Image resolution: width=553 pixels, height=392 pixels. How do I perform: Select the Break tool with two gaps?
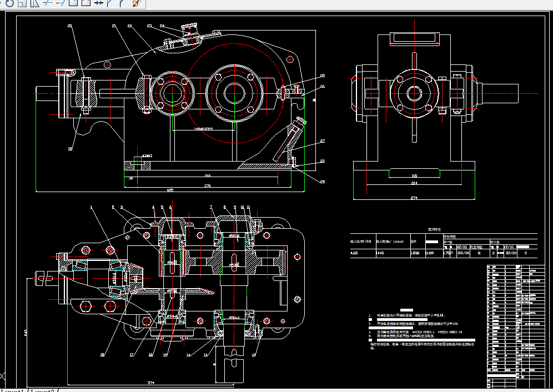(x=86, y=3)
